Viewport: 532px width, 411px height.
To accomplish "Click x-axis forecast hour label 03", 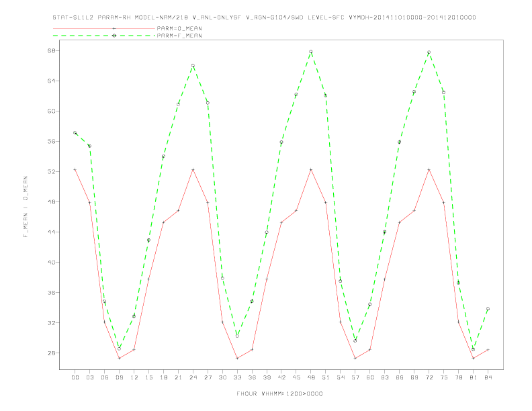I will coord(89,377).
